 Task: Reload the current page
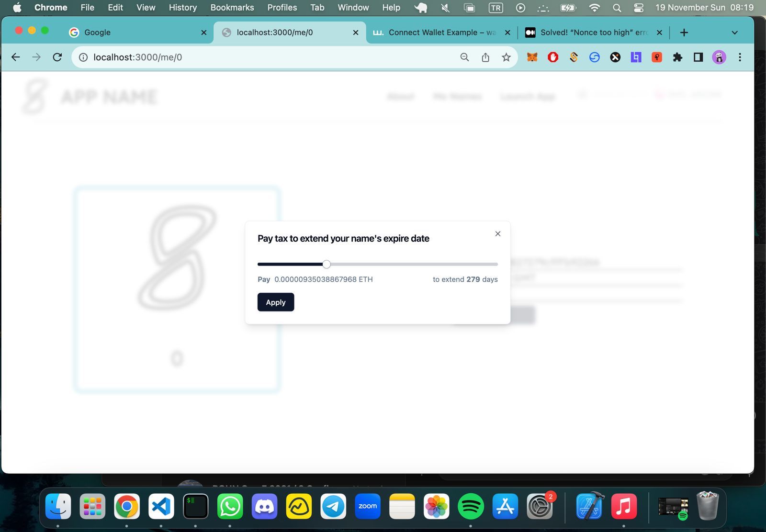point(57,57)
